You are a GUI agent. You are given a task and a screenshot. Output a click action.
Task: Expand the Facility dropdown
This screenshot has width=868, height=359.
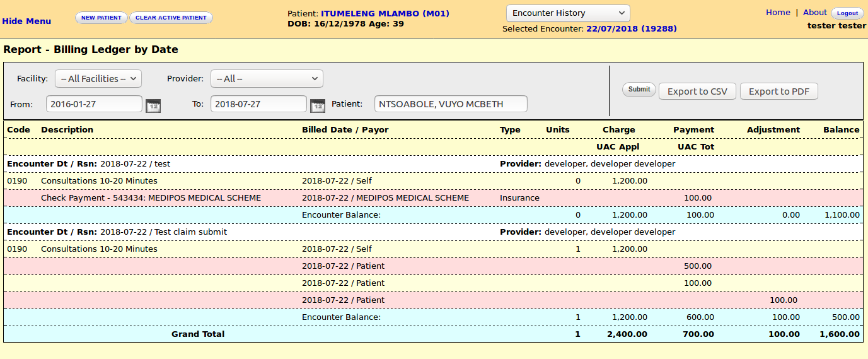tap(98, 79)
